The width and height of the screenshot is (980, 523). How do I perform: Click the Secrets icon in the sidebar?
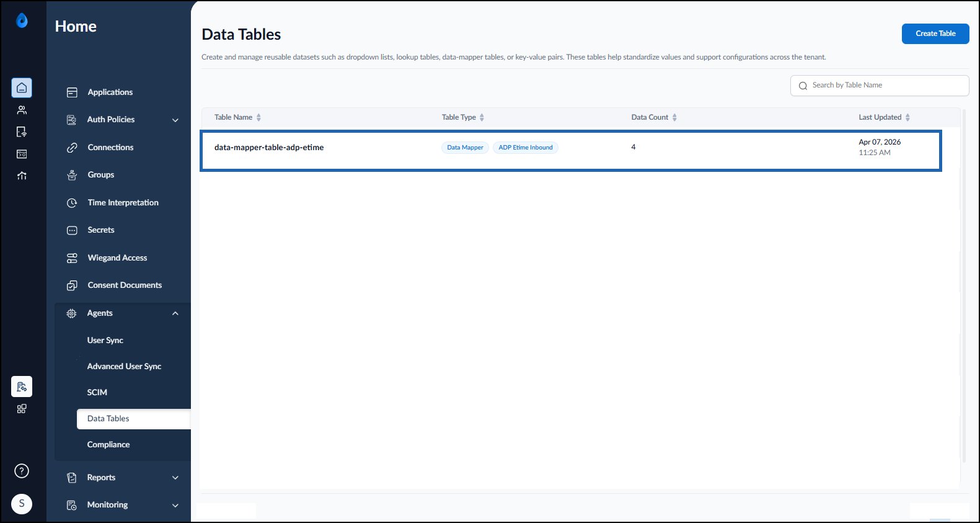tap(72, 230)
